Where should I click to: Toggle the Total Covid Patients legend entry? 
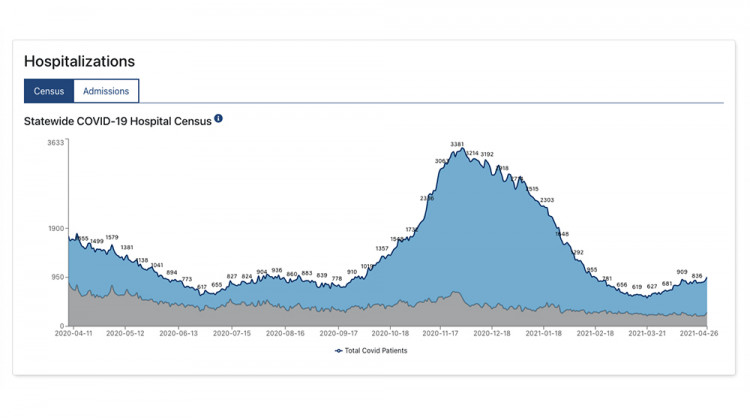tap(371, 351)
